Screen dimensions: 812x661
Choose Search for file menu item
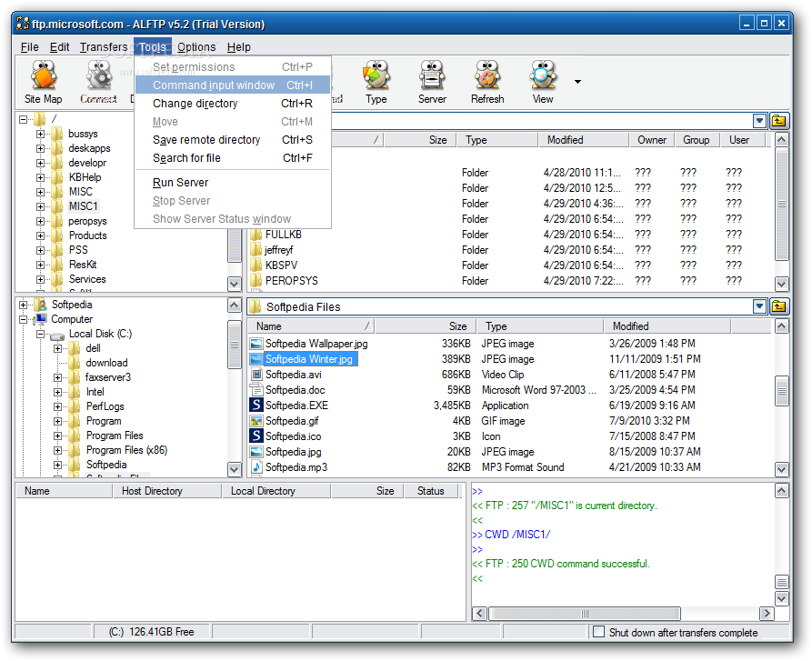pos(233,158)
